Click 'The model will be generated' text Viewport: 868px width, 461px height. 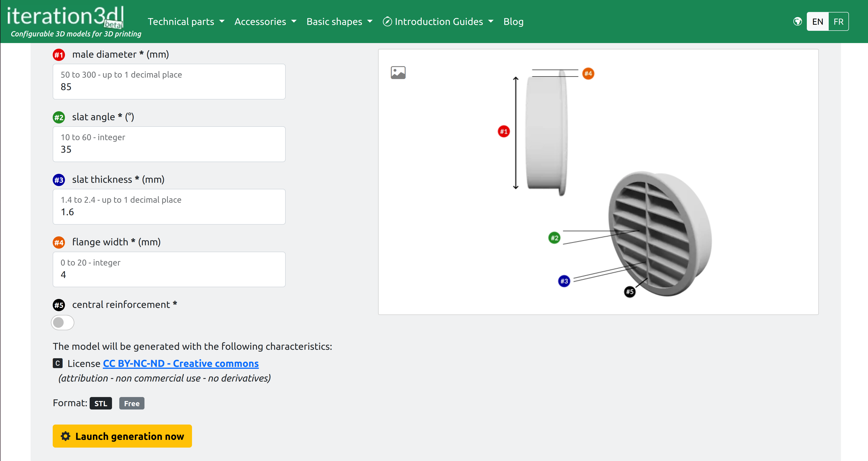[192, 346]
